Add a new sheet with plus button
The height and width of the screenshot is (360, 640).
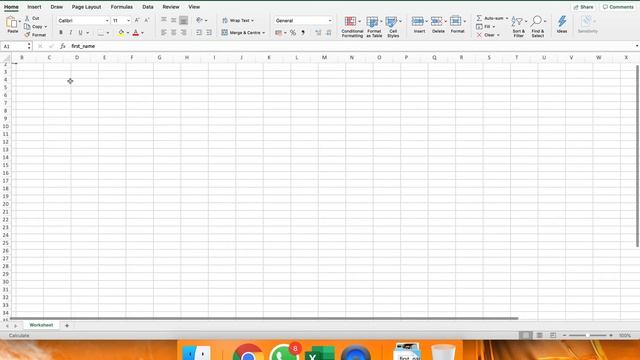[x=67, y=325]
